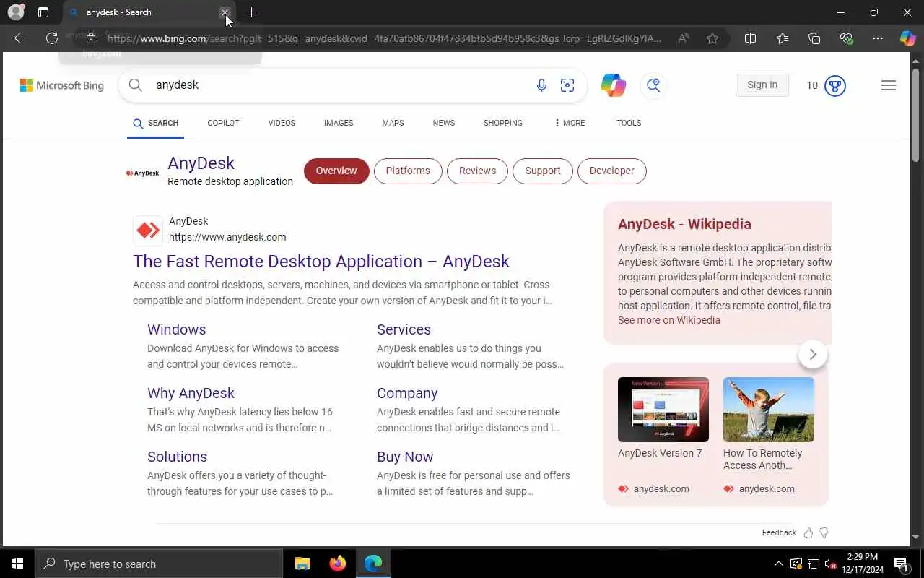Dislike the result with thumbs down
Image resolution: width=924 pixels, height=578 pixels.
click(824, 533)
